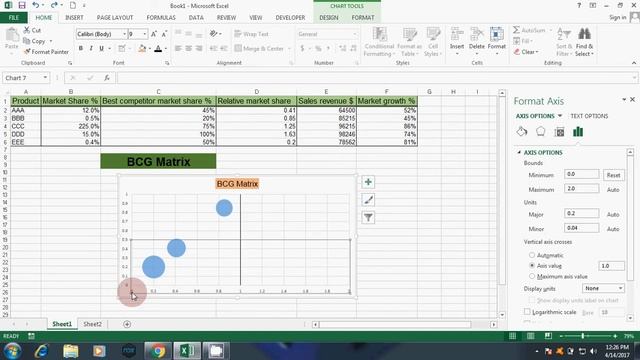Click the Cut button
Screen dimensions: 640x360
coord(32,30)
